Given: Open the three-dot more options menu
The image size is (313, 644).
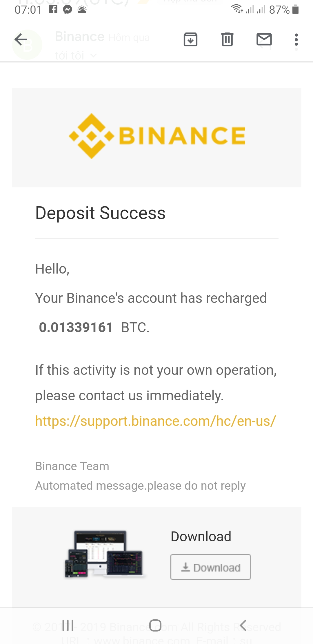Looking at the screenshot, I should 296,40.
